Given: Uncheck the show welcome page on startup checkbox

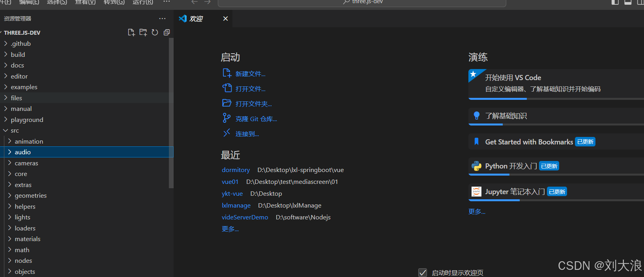Looking at the screenshot, I should [x=423, y=273].
